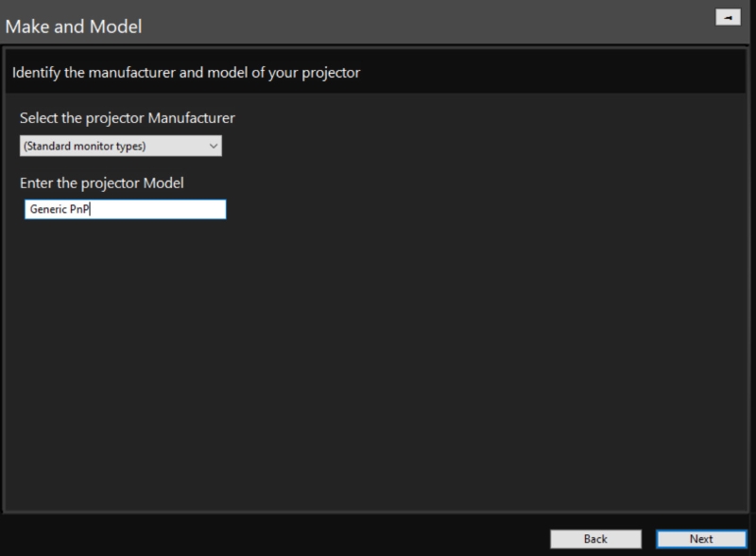Click the 'Identify the manufacturer and model' heading
This screenshot has height=556, width=756.
point(186,73)
